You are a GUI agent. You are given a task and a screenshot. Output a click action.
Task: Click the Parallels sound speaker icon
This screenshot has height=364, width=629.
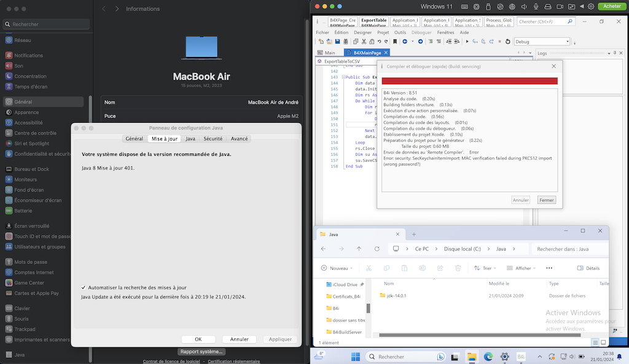point(524,6)
